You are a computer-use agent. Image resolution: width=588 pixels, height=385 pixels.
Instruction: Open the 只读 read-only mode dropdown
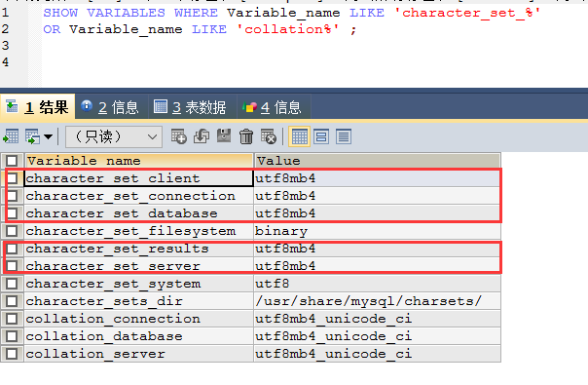point(114,136)
